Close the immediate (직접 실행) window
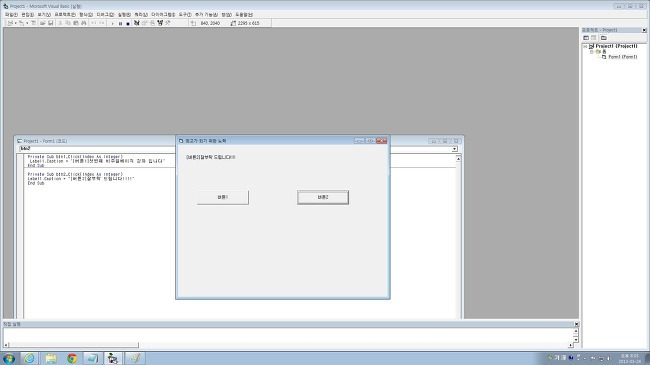Screen dimensions: 650x365 tap(576, 324)
